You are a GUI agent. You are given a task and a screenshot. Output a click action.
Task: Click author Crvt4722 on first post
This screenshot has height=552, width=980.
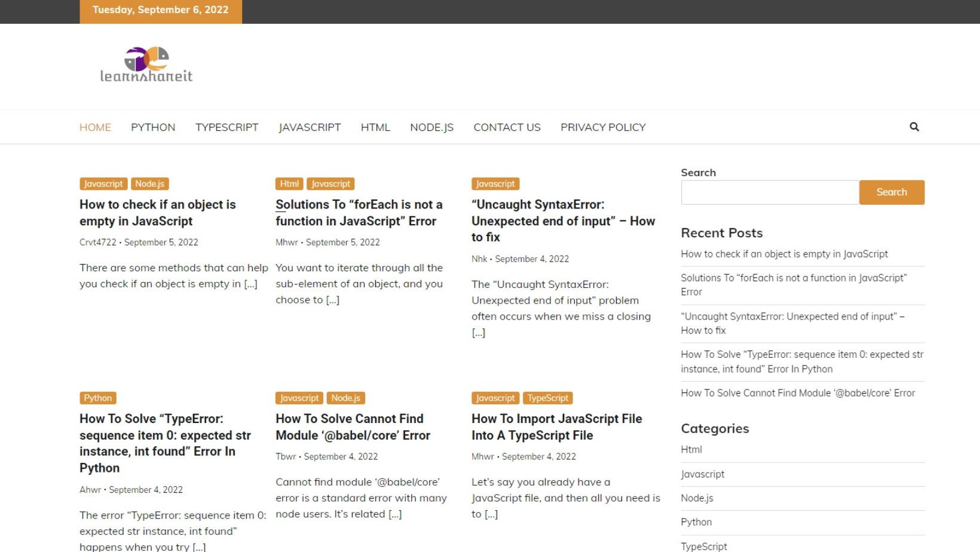point(98,243)
